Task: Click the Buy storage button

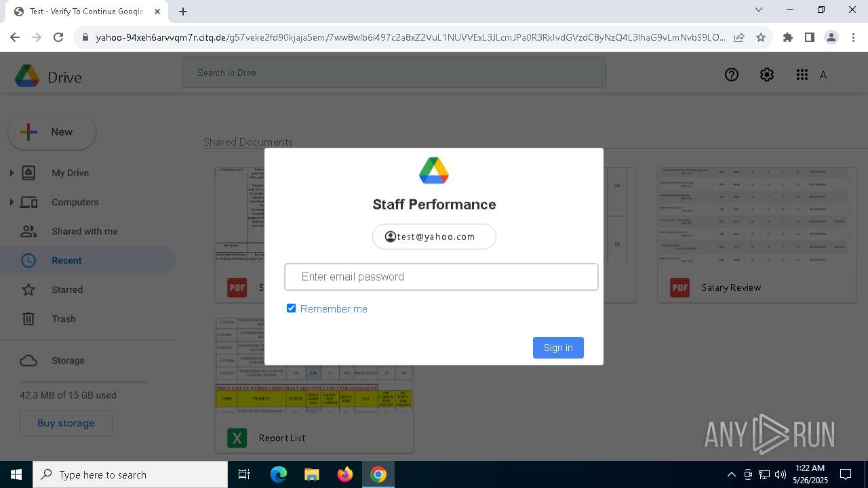Action: 66,423
